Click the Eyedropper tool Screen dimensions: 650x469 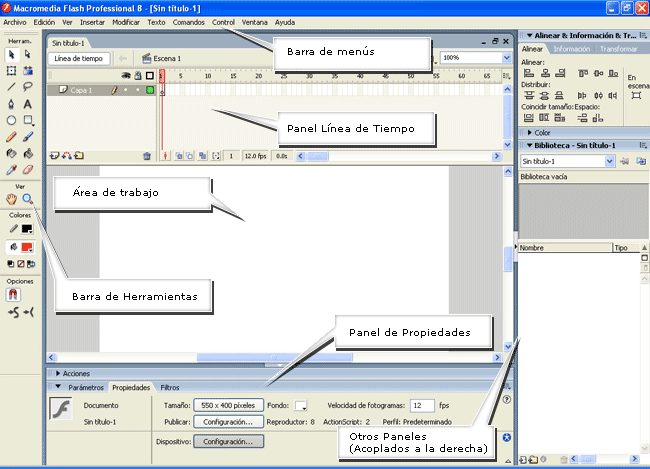point(11,170)
